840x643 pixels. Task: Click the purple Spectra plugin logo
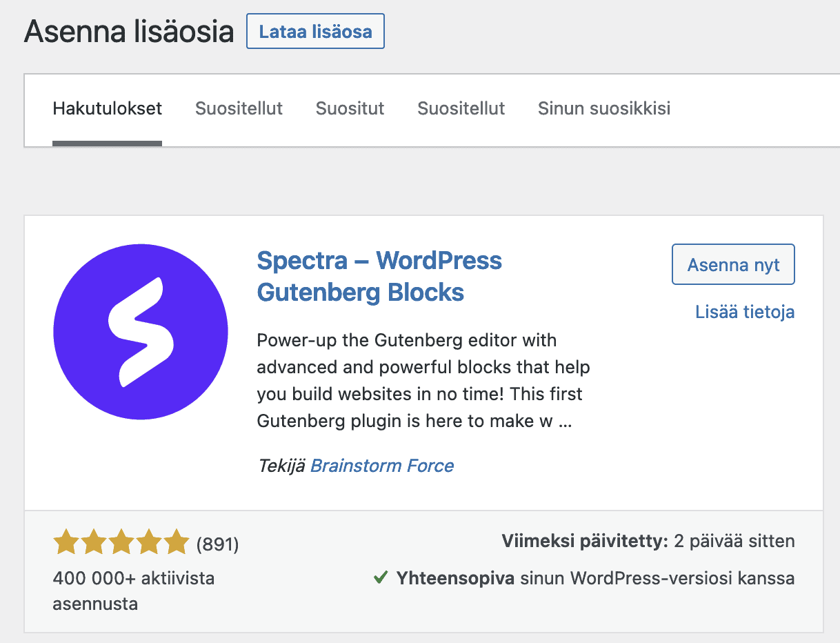click(x=141, y=332)
